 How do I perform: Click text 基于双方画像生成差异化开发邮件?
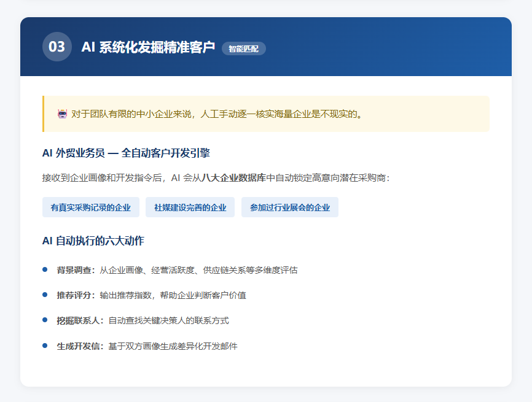[x=173, y=346]
